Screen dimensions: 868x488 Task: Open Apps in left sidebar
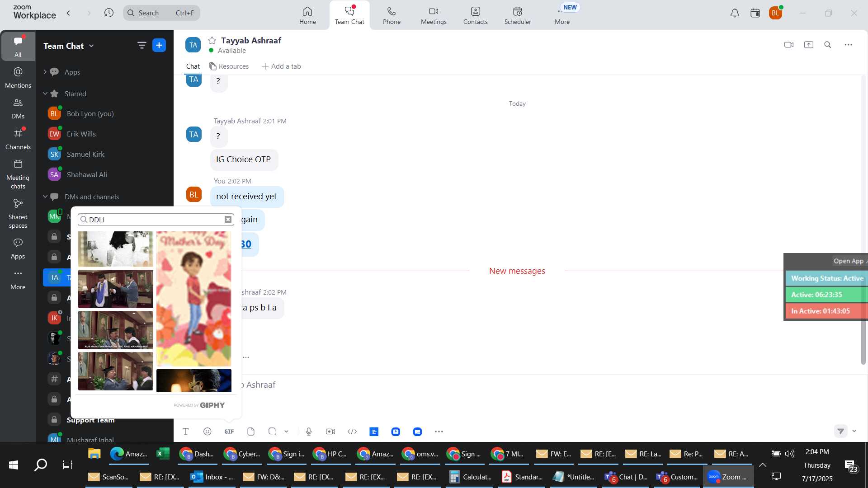coord(18,249)
